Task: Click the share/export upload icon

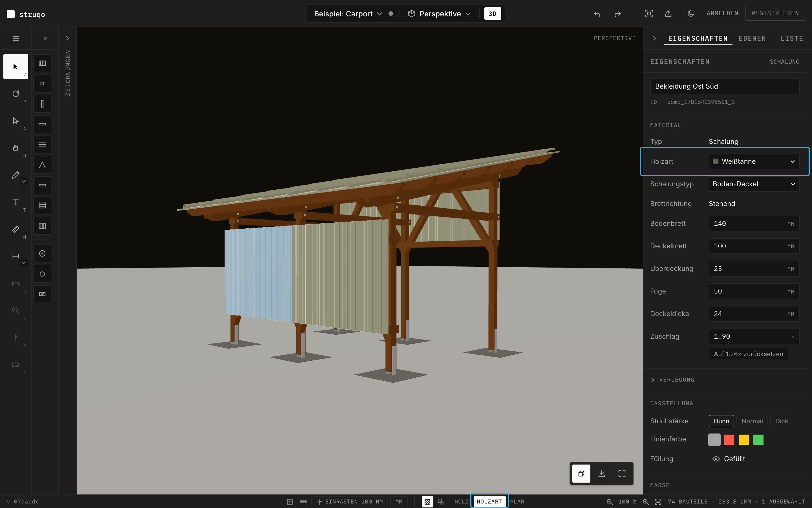Action: [x=668, y=14]
